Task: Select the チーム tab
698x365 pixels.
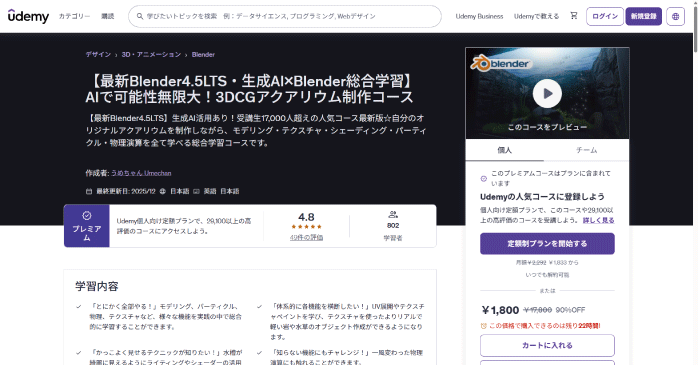Action: pyautogui.click(x=586, y=150)
